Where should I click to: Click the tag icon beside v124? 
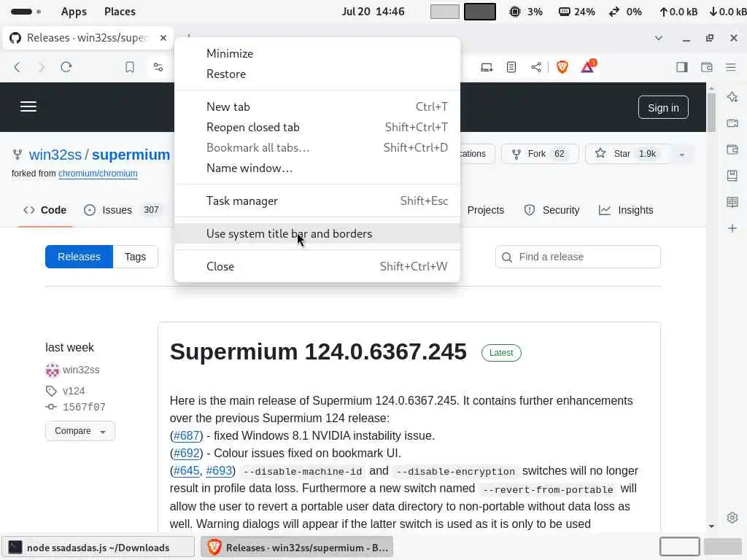[x=51, y=391]
